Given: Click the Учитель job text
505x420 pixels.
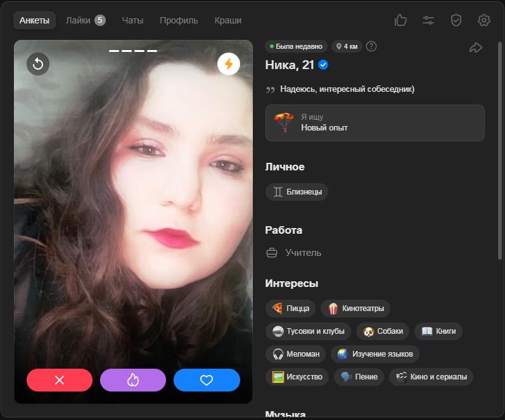Looking at the screenshot, I should click(x=303, y=253).
